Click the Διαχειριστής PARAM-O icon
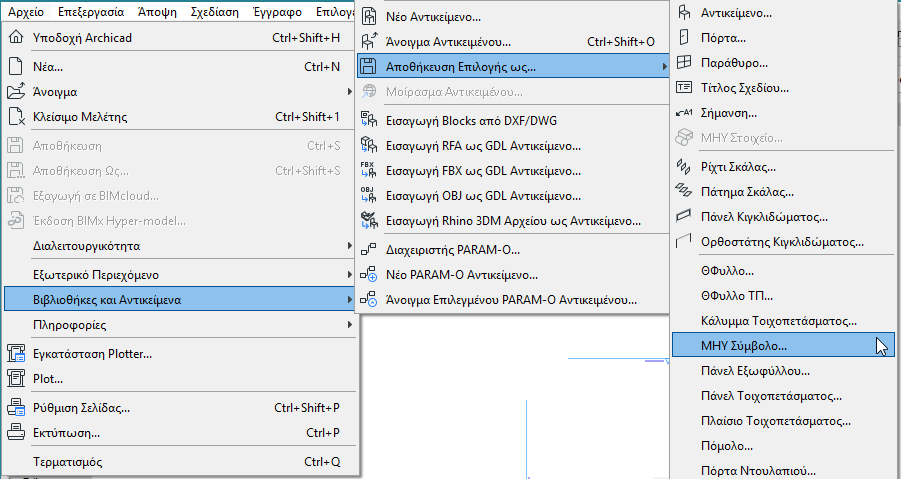 pyautogui.click(x=369, y=250)
